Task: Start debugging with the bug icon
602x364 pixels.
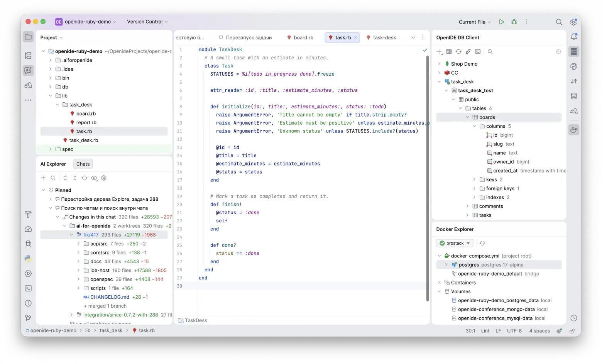Action: click(514, 22)
